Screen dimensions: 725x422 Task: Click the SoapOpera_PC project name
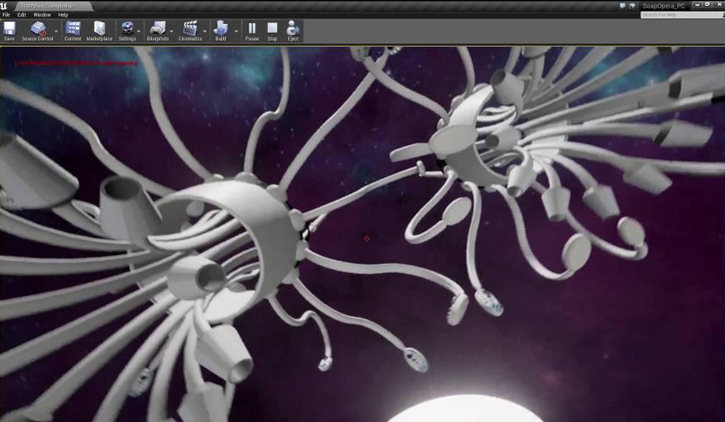[664, 6]
